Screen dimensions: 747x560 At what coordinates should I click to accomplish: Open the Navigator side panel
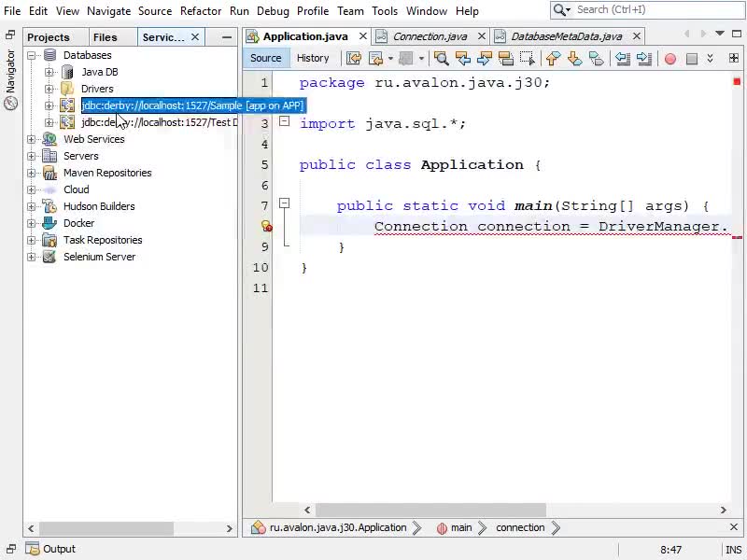[x=10, y=78]
